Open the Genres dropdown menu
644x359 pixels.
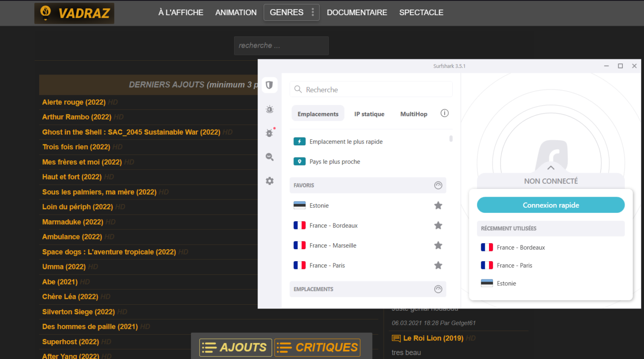coord(291,12)
